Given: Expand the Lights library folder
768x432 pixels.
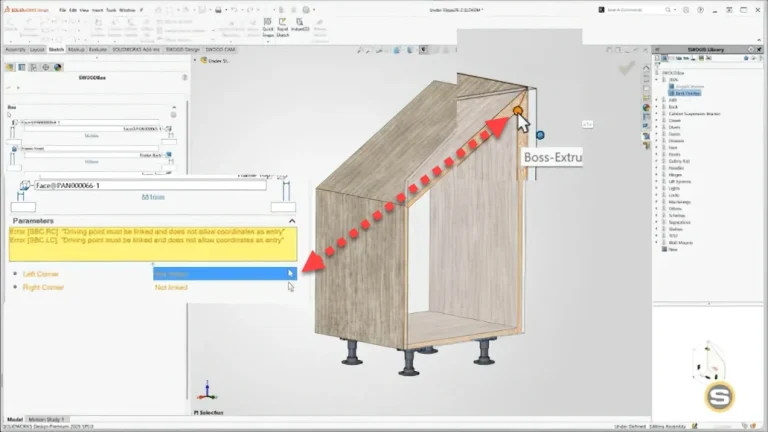Looking at the screenshot, I should pos(657,189).
